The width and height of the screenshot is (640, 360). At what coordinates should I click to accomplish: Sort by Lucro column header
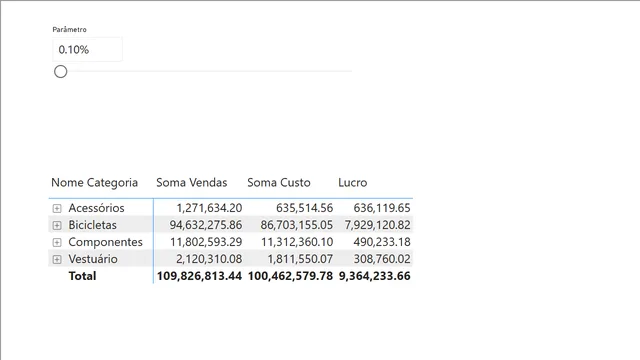click(x=353, y=182)
